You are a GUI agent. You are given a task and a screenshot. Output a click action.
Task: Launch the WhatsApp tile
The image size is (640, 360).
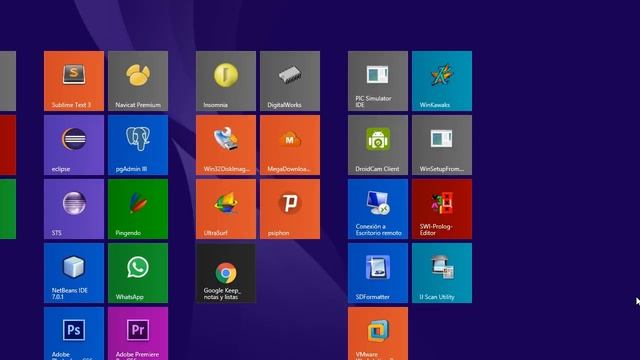click(138, 273)
